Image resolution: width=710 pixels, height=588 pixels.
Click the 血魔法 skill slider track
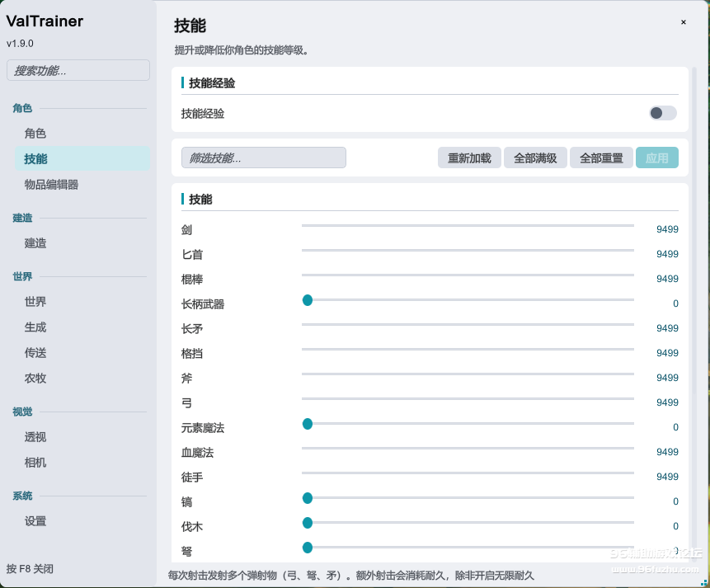pos(468,449)
